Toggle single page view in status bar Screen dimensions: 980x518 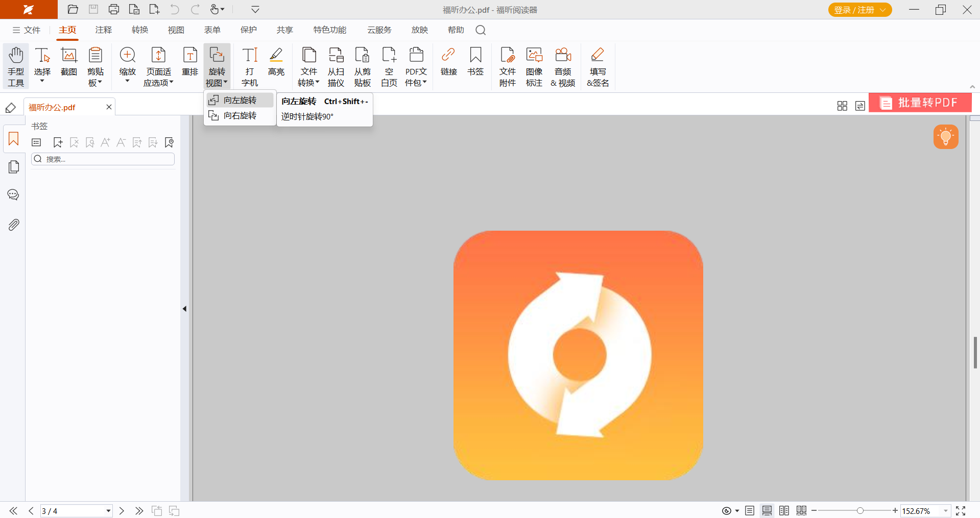pyautogui.click(x=750, y=511)
